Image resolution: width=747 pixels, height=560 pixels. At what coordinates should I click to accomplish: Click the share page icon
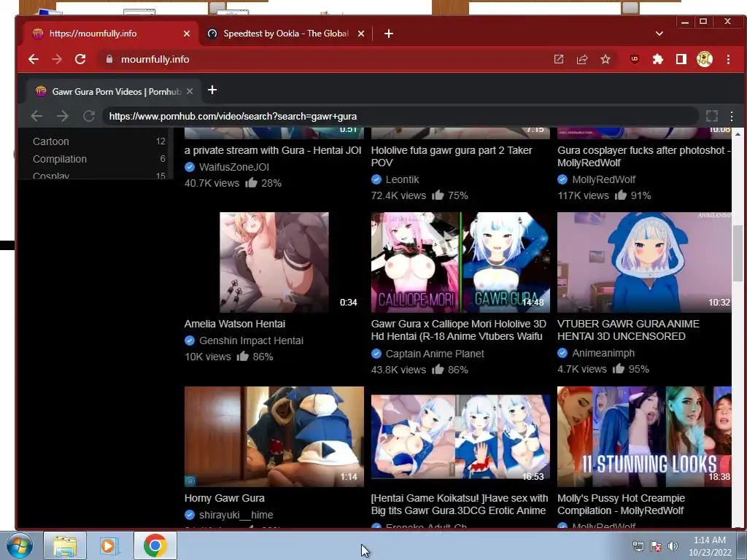[x=582, y=59]
